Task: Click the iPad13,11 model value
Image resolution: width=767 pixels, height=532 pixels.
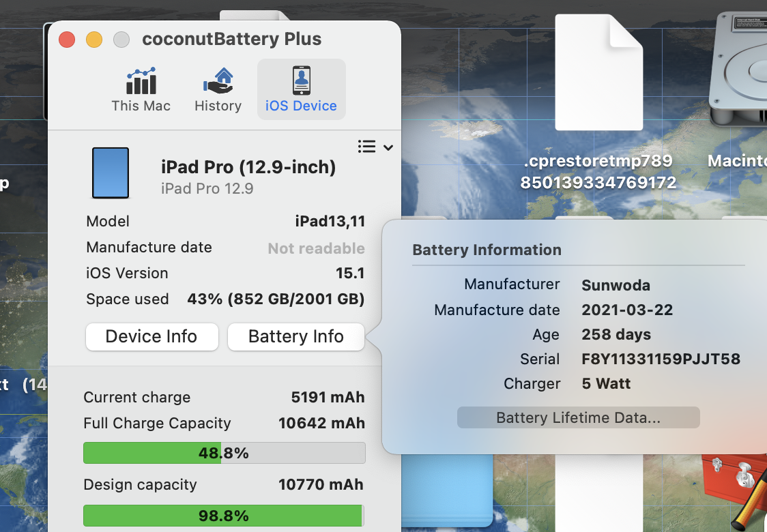Action: (330, 222)
